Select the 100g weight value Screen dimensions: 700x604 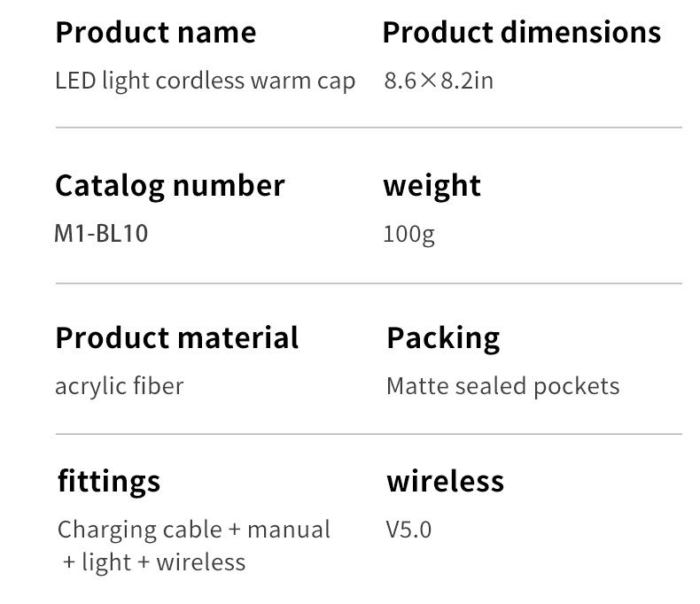click(x=409, y=234)
